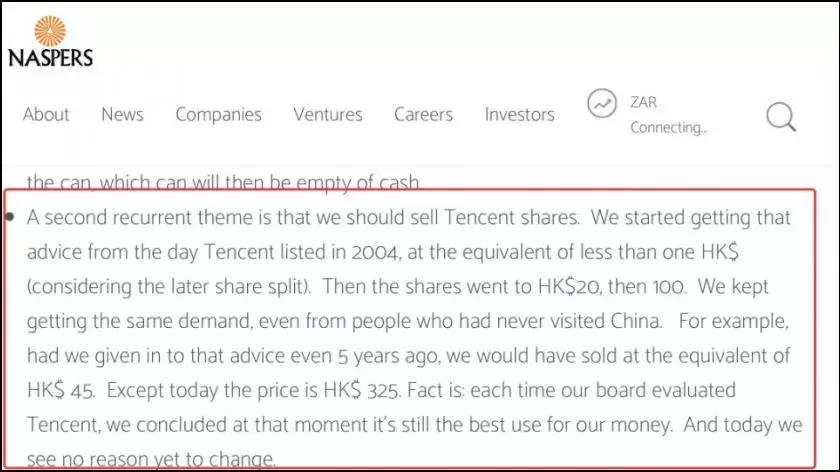Click the stock trend chart icon

[602, 103]
